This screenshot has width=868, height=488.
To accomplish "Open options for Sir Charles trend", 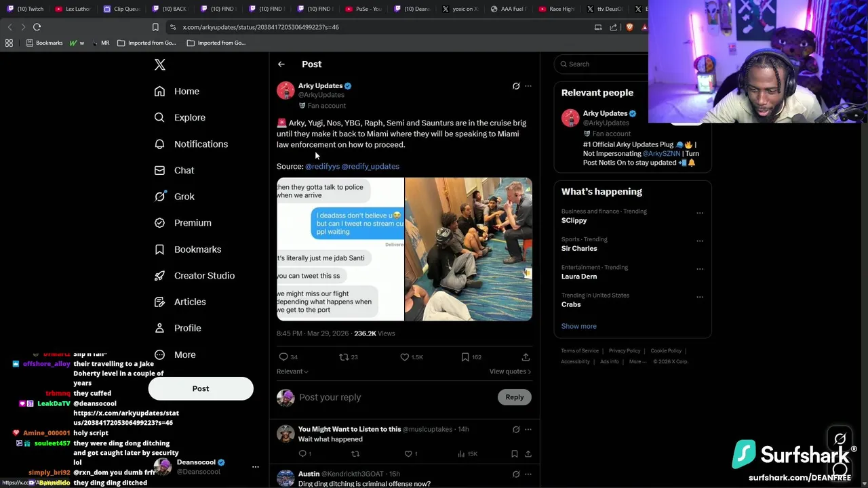I will click(700, 241).
